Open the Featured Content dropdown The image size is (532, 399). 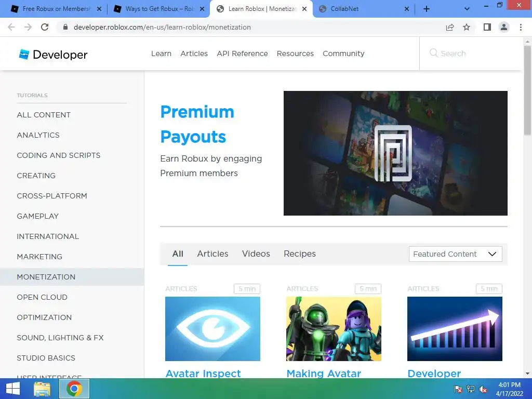click(x=455, y=254)
